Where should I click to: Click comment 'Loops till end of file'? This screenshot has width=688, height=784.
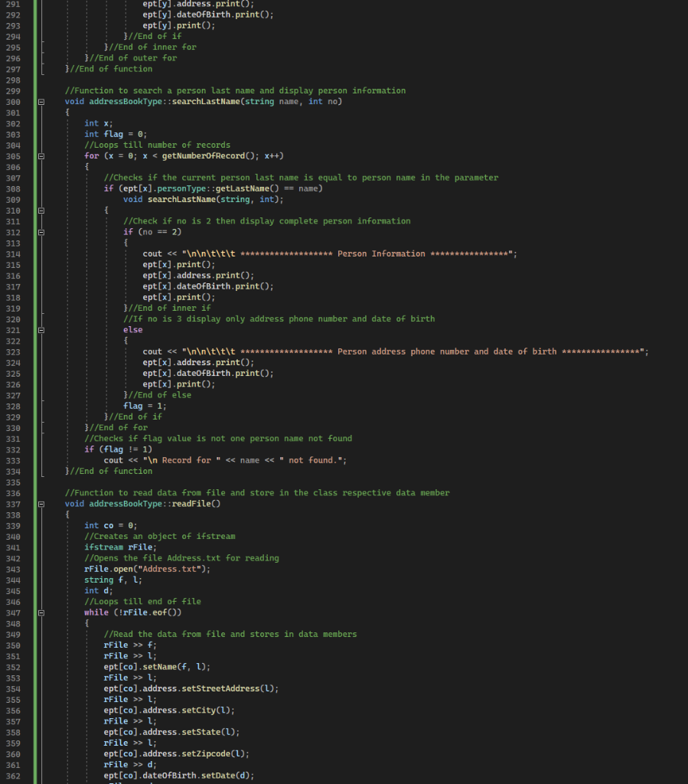[x=142, y=602]
